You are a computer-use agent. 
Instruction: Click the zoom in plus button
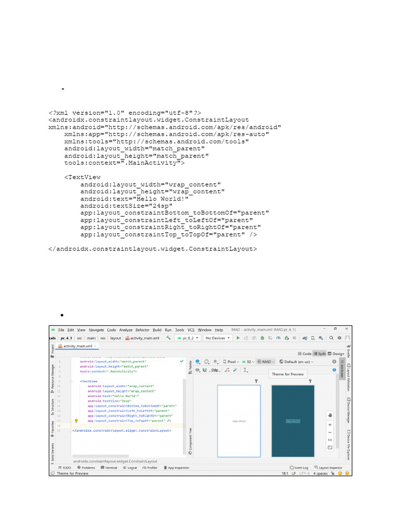click(330, 425)
